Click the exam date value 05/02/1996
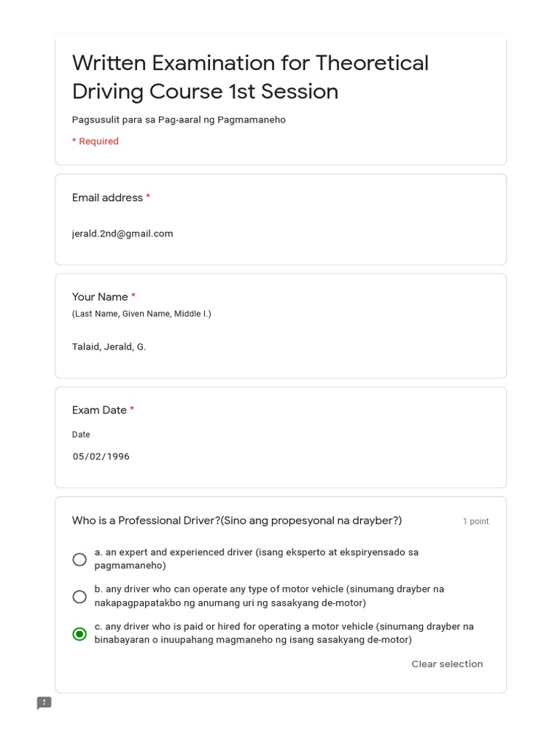 click(101, 457)
